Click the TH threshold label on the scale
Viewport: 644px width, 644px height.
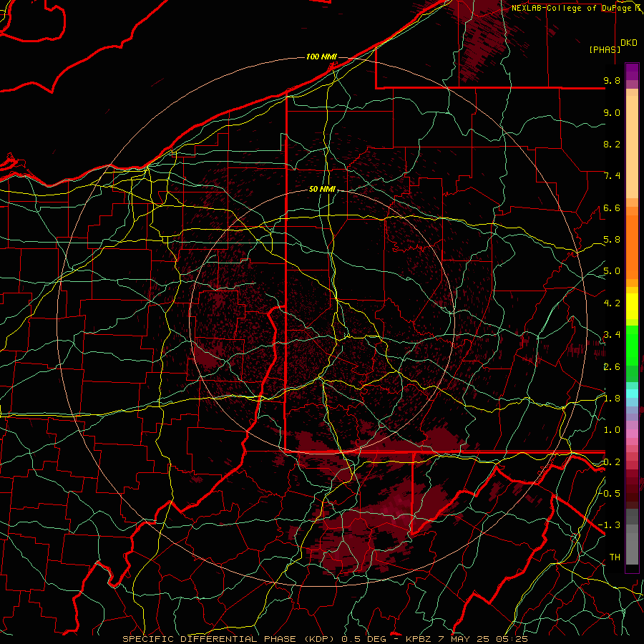click(x=615, y=557)
